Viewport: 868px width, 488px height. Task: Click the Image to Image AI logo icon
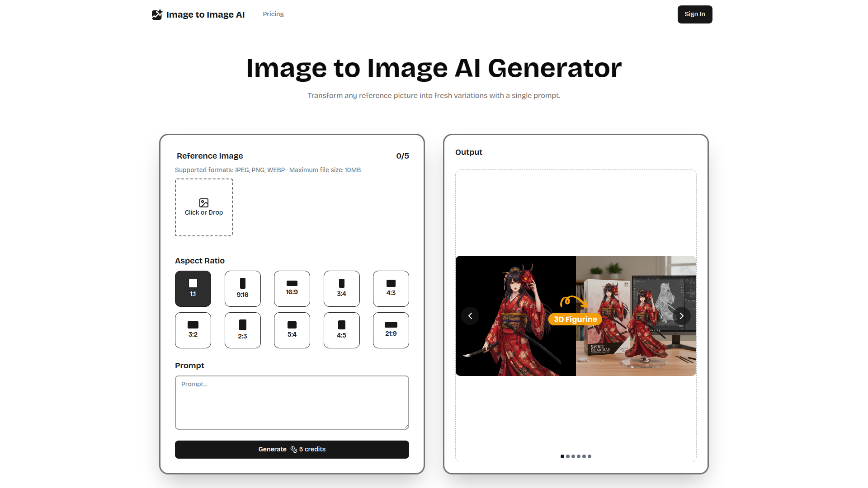tap(157, 14)
